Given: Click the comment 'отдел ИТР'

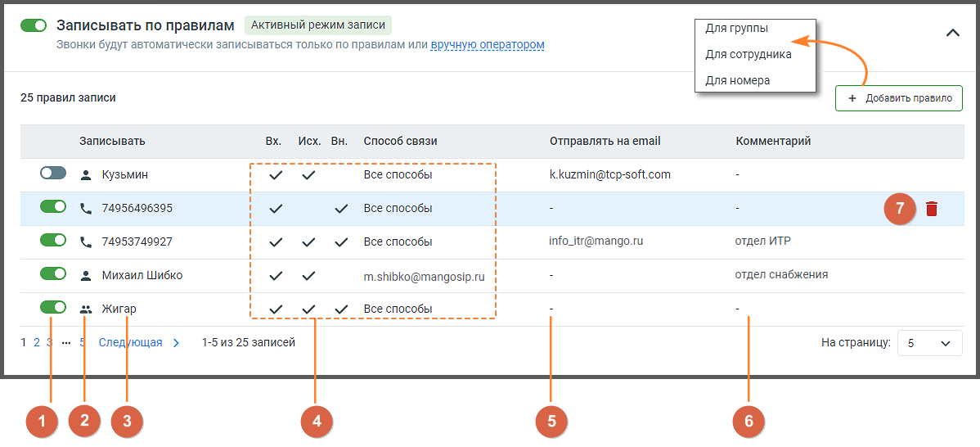Looking at the screenshot, I should [765, 242].
